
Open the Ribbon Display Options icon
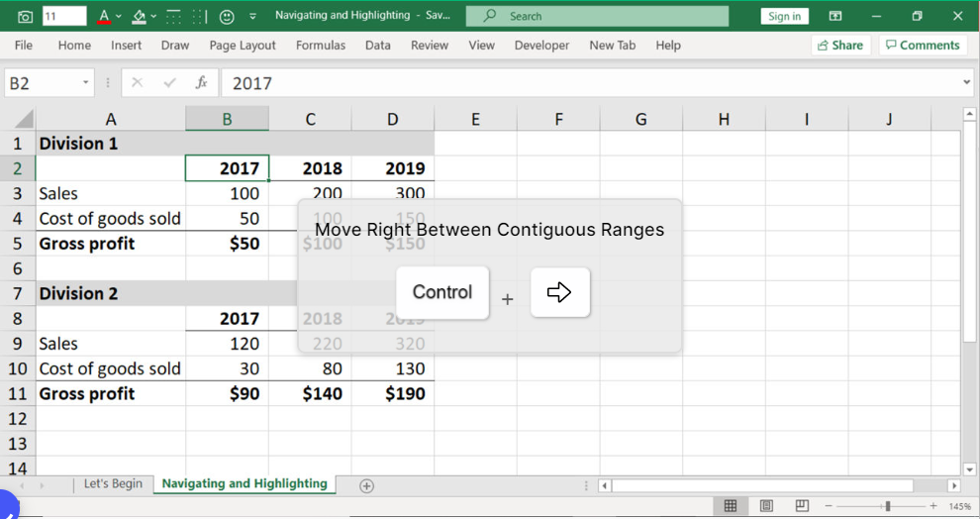point(835,16)
